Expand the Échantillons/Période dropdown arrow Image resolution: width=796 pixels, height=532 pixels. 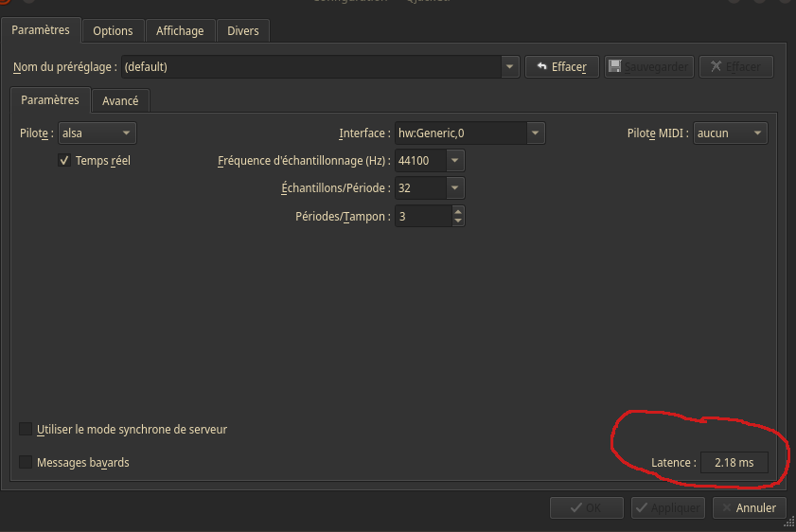[x=455, y=187]
